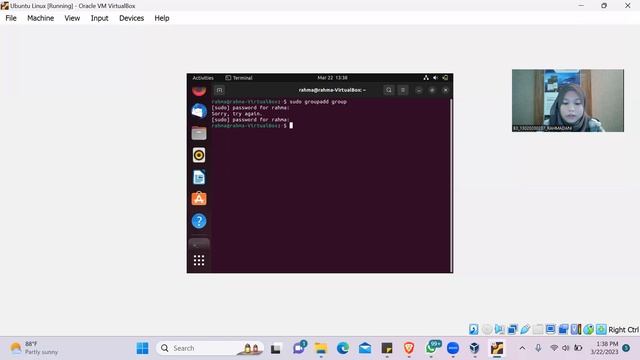Open the Windows clock showing 1:38 PM
640x360 pixels.
click(x=605, y=348)
